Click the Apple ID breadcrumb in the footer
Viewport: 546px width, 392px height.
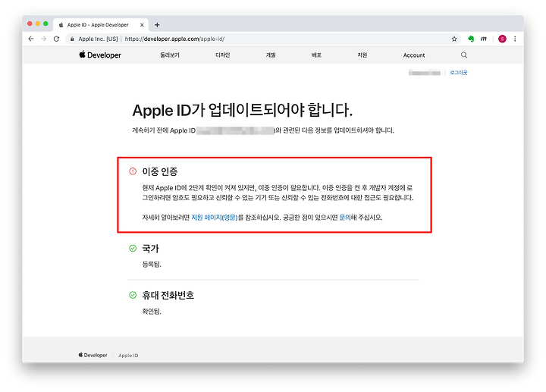pyautogui.click(x=128, y=356)
